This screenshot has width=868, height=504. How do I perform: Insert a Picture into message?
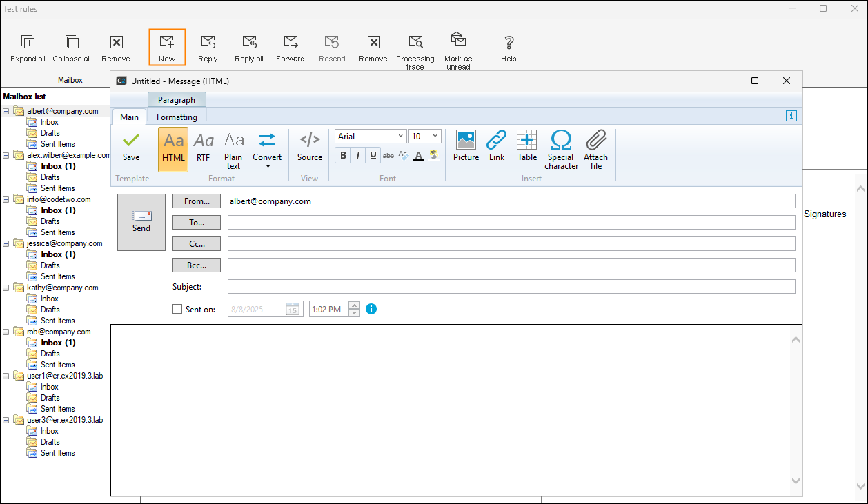click(x=466, y=141)
